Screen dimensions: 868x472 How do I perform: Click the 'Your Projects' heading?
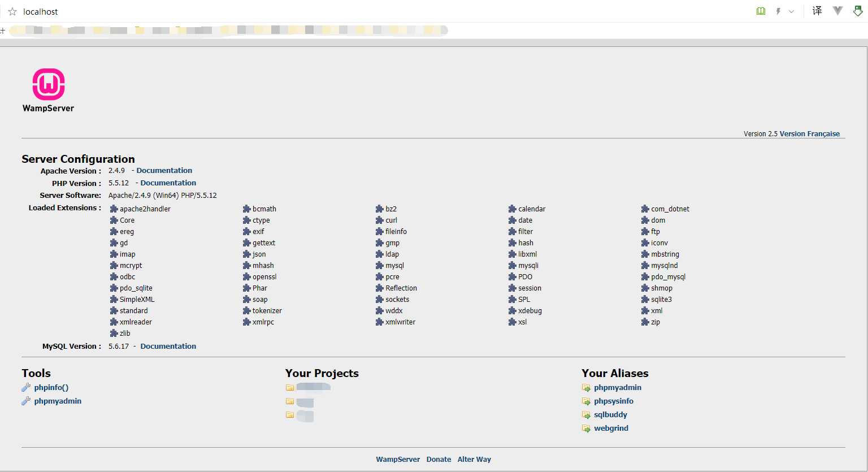tap(322, 373)
